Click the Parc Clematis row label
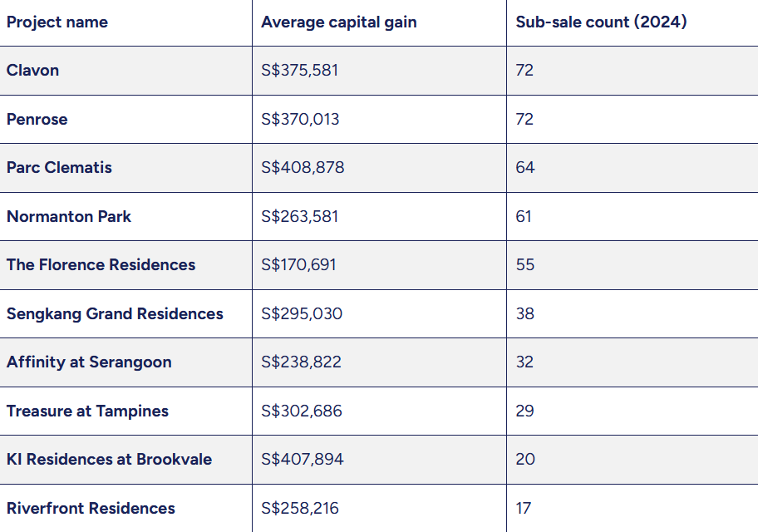Viewport: 758px width, 532px height. point(59,168)
